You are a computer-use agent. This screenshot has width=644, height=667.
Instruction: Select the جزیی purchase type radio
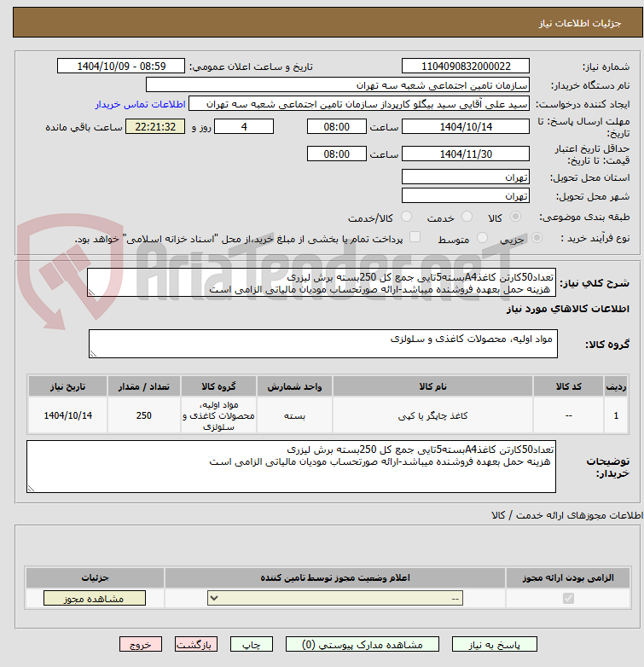point(537,238)
